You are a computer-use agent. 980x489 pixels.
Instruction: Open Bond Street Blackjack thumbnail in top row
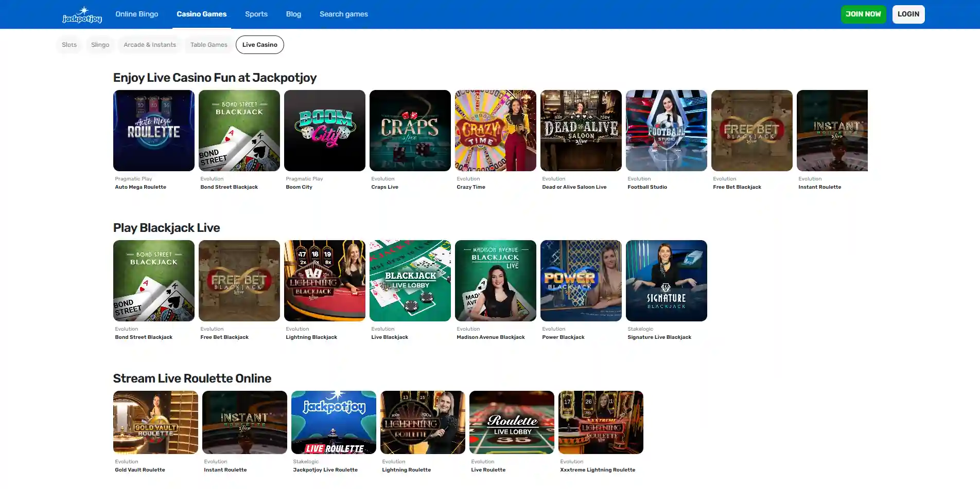(239, 131)
